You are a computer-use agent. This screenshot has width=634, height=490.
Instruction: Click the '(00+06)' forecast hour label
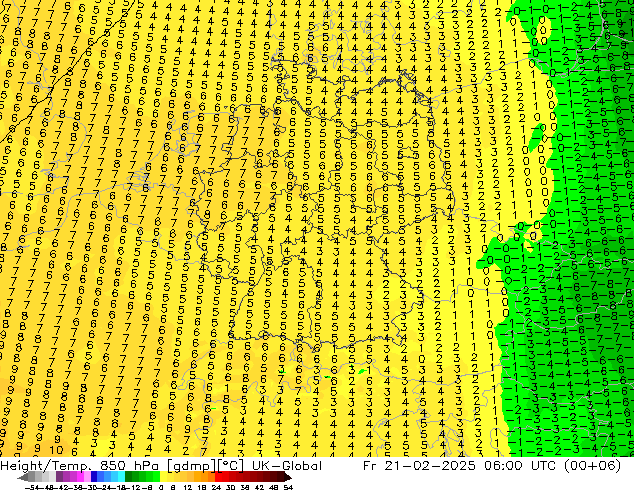coord(593,466)
